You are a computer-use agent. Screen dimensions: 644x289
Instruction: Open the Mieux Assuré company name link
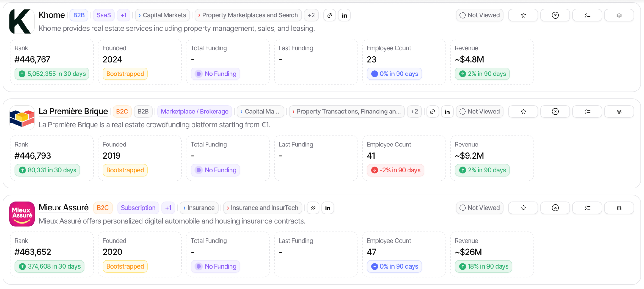[64, 208]
